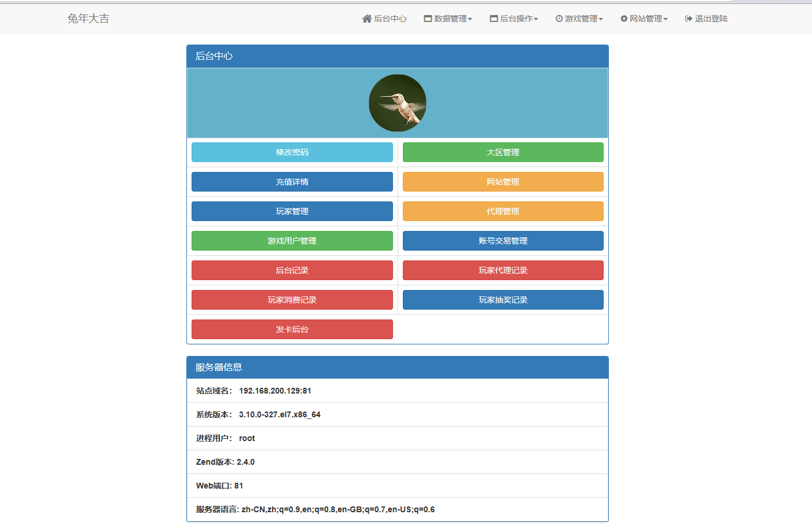
Task: Open the 数据管理 menu
Action: tap(448, 19)
